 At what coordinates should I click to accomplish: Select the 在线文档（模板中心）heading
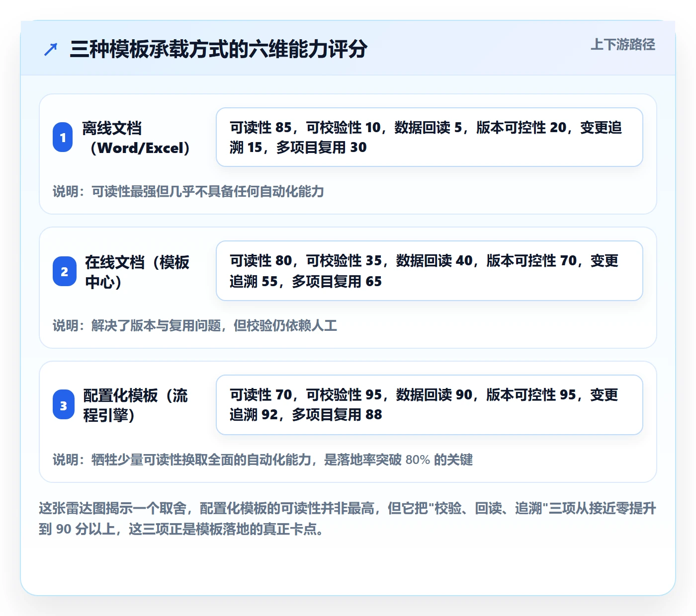(x=137, y=272)
